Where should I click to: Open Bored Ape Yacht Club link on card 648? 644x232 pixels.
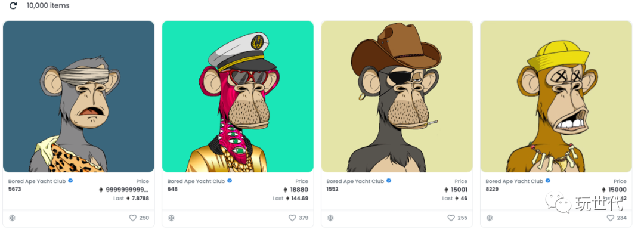point(196,181)
